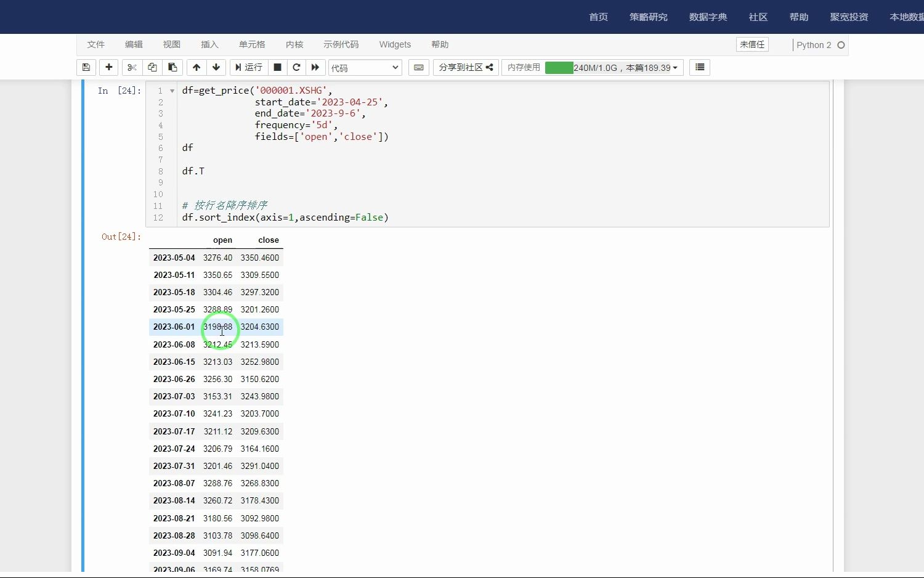Open 社区 in top navigation
The image size is (924, 578).
click(x=758, y=17)
